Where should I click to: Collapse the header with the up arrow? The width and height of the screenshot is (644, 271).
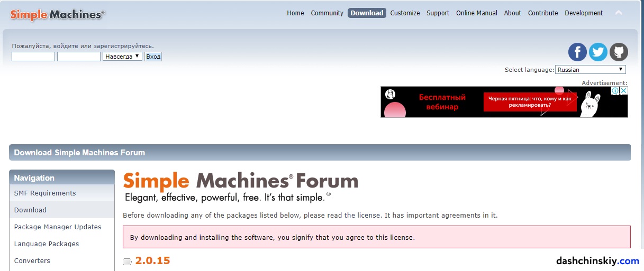click(619, 13)
